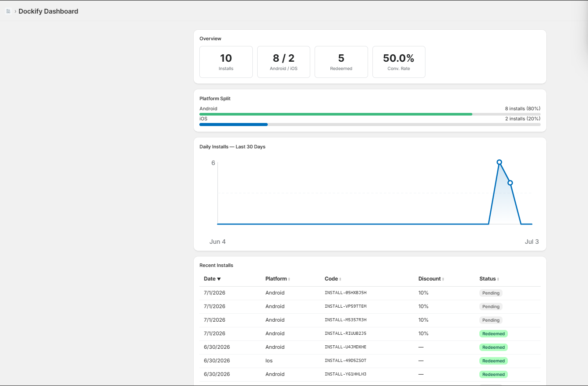Click the Ios platform cell
This screenshot has height=386, width=588.
(269, 361)
